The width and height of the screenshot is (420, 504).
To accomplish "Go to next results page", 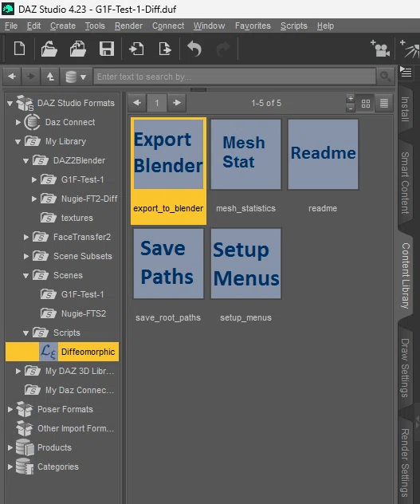I will coord(177,103).
